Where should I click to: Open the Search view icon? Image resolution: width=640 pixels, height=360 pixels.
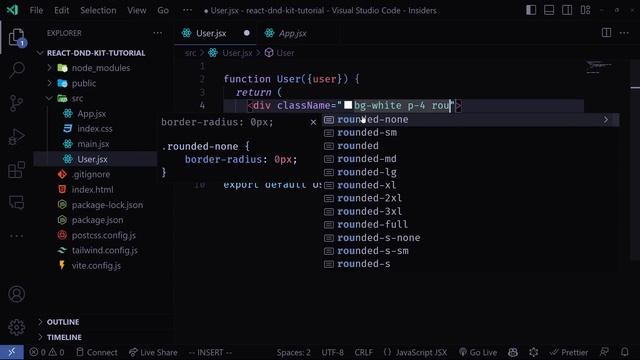coord(16,70)
